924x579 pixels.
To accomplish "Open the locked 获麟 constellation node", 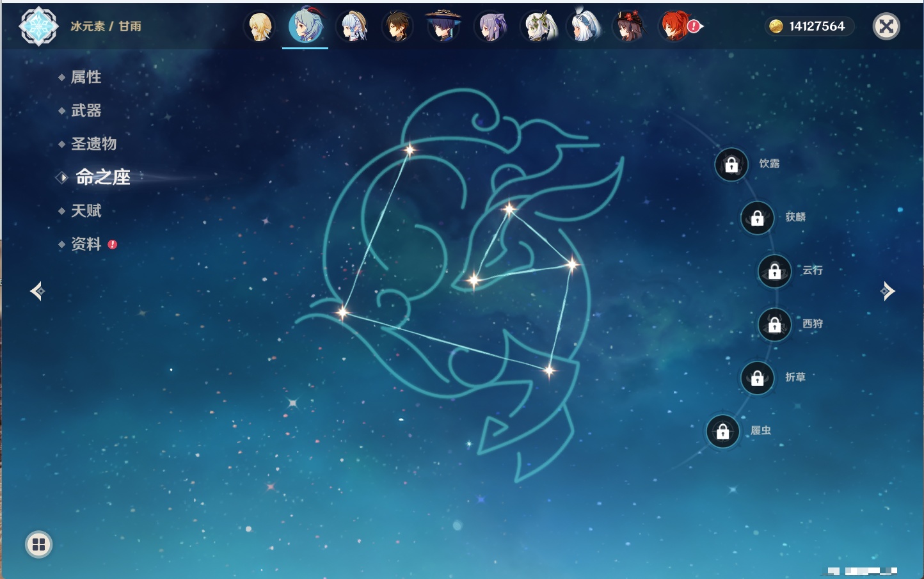I will [758, 218].
